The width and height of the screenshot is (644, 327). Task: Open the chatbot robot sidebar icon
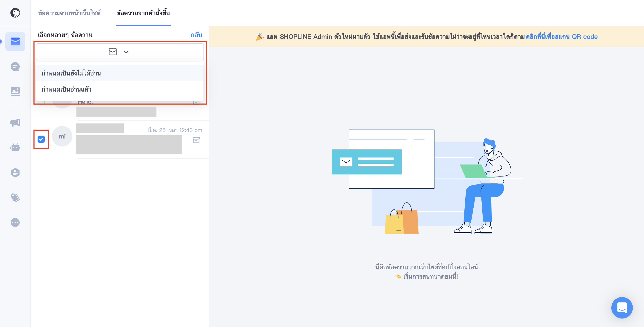coord(15,147)
